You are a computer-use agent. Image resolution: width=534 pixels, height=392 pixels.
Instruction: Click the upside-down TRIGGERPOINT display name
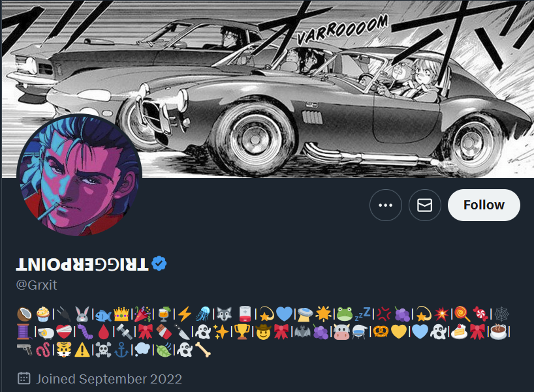click(x=82, y=264)
